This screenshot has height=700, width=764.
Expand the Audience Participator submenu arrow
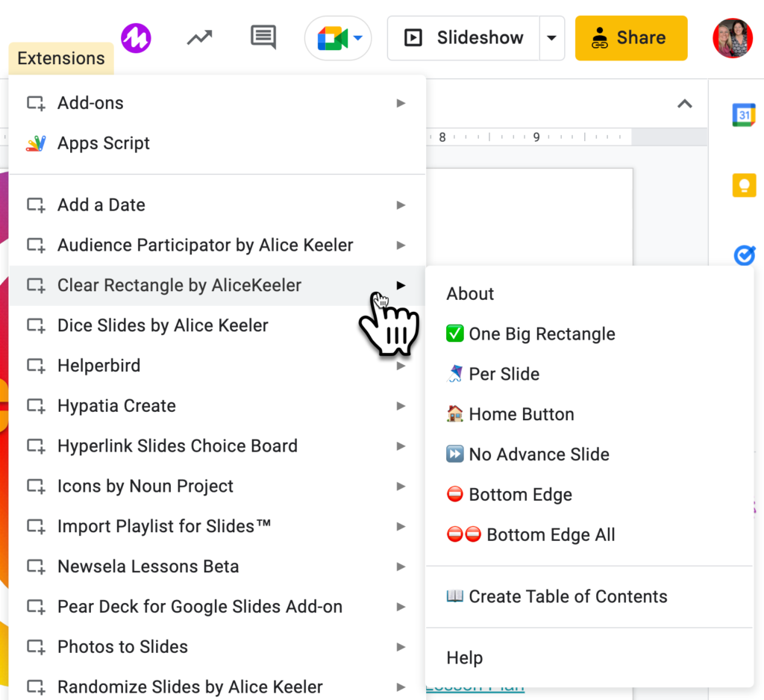click(x=401, y=246)
